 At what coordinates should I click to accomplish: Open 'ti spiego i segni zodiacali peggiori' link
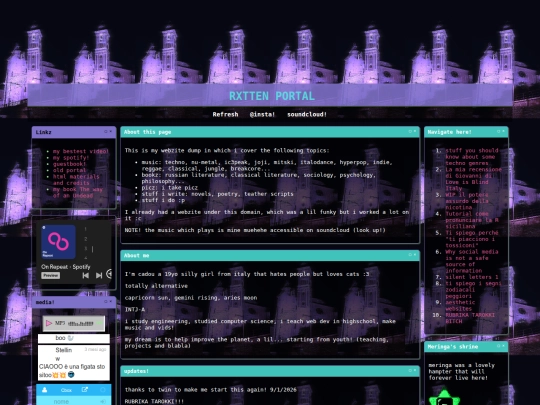[474, 290]
